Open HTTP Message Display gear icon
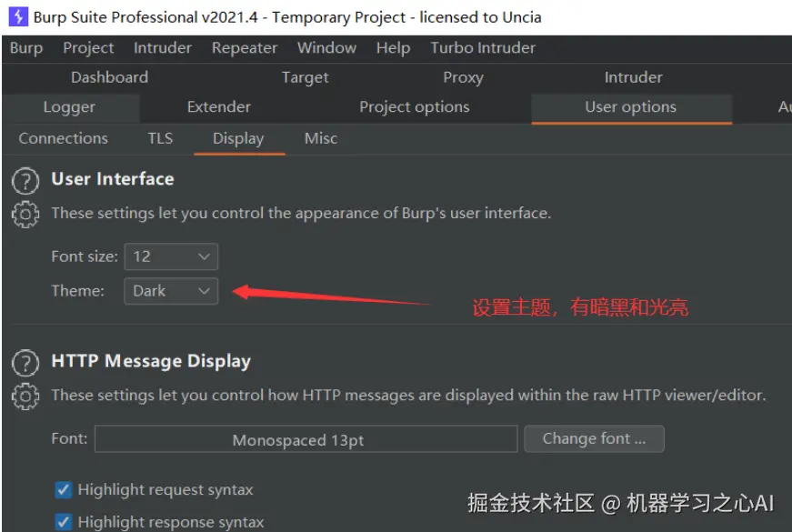The image size is (792, 532). (x=25, y=396)
